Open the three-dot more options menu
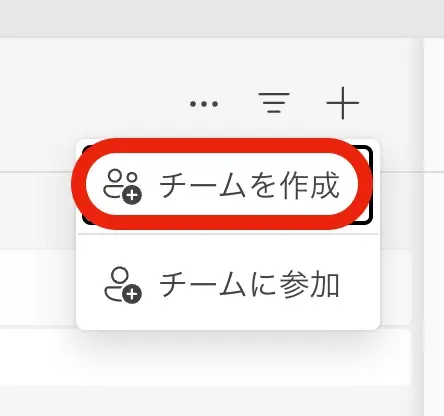The height and width of the screenshot is (416, 444). [204, 104]
